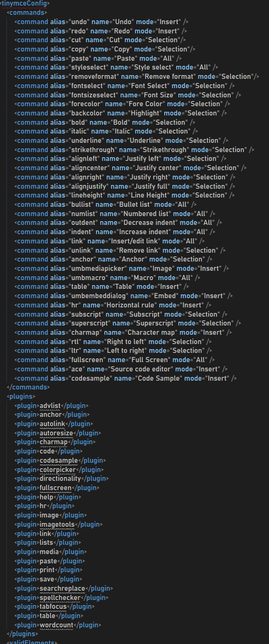Click the wordcount plugin name
The height and width of the screenshot is (644, 269).
click(57, 625)
